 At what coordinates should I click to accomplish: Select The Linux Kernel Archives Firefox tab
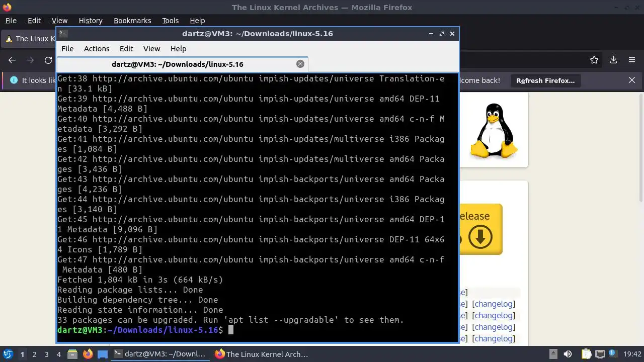(30, 39)
